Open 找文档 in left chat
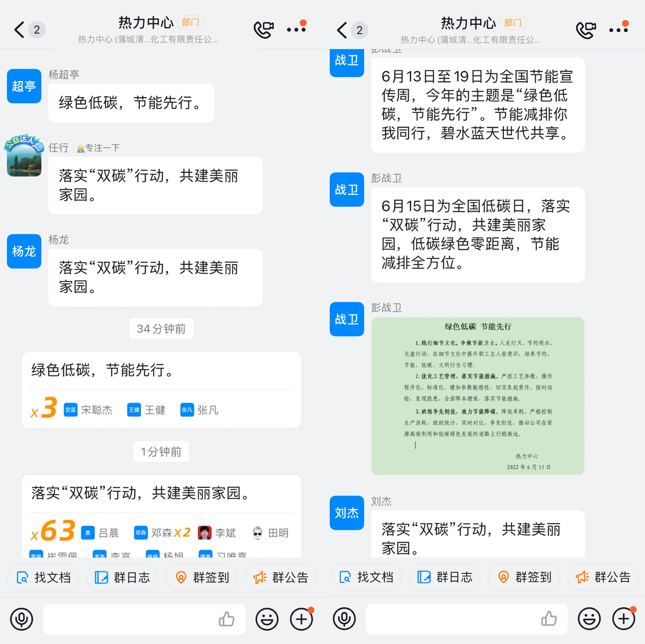This screenshot has height=644, width=645. [x=43, y=577]
